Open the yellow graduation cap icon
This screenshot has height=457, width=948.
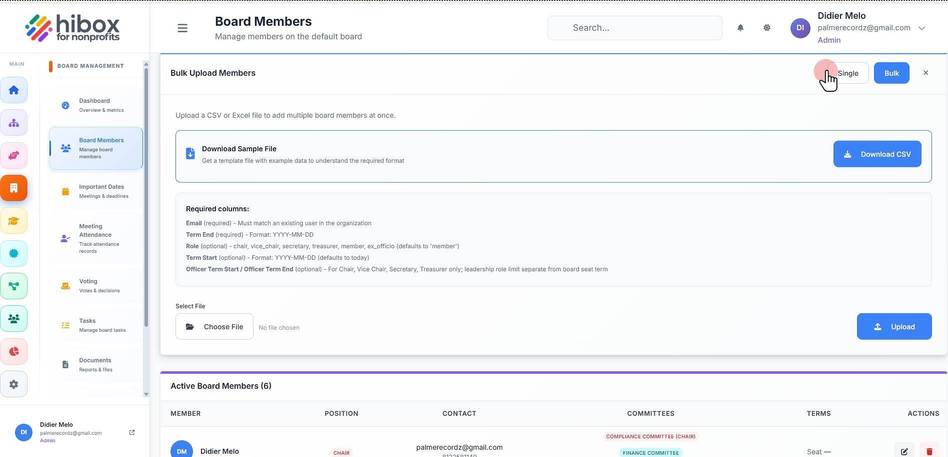pos(14,221)
